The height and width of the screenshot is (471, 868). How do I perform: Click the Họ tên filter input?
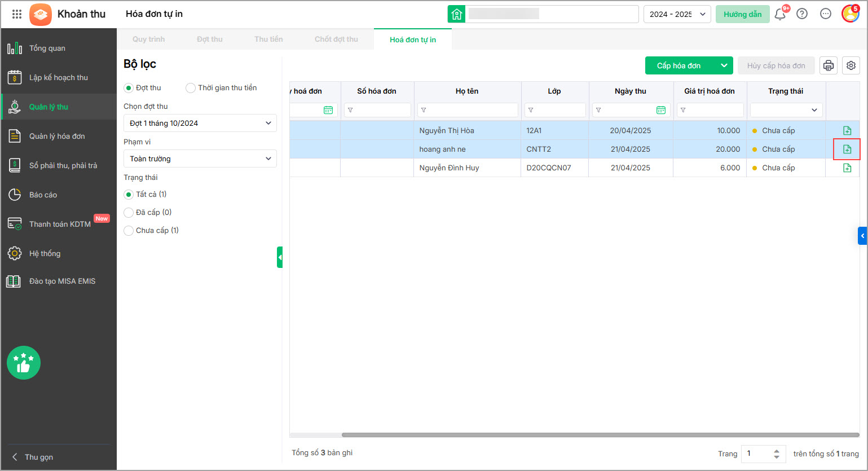pos(468,110)
